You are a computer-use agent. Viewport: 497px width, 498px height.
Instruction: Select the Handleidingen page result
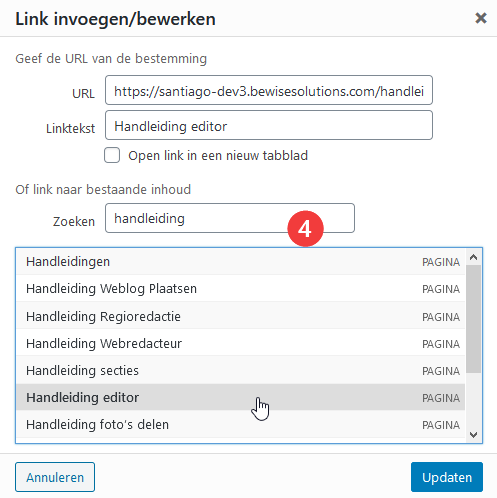[x=240, y=261]
